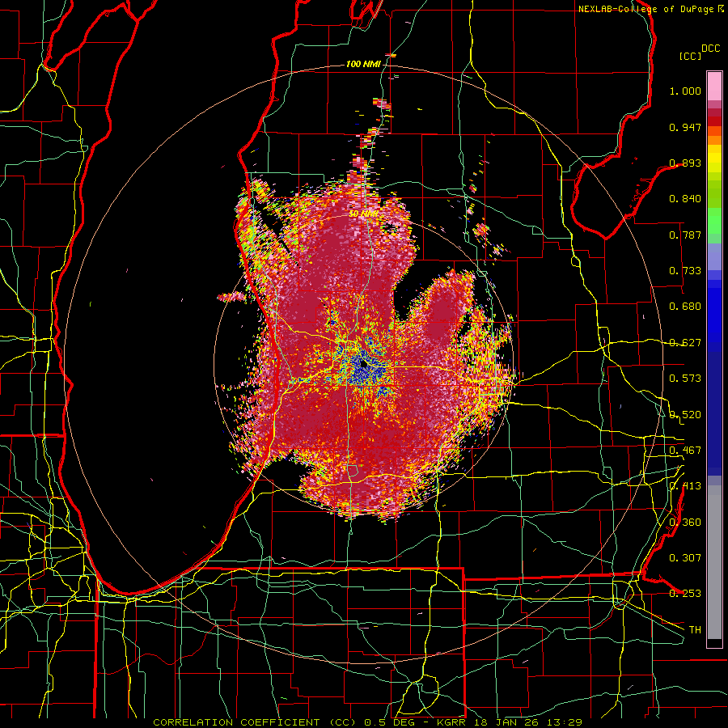Select the 0.573 legend value
The image size is (728, 728).
[685, 379]
